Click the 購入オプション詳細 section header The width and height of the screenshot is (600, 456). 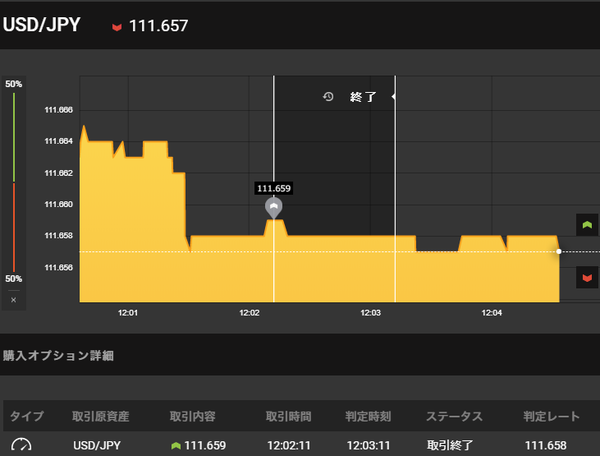[58, 355]
